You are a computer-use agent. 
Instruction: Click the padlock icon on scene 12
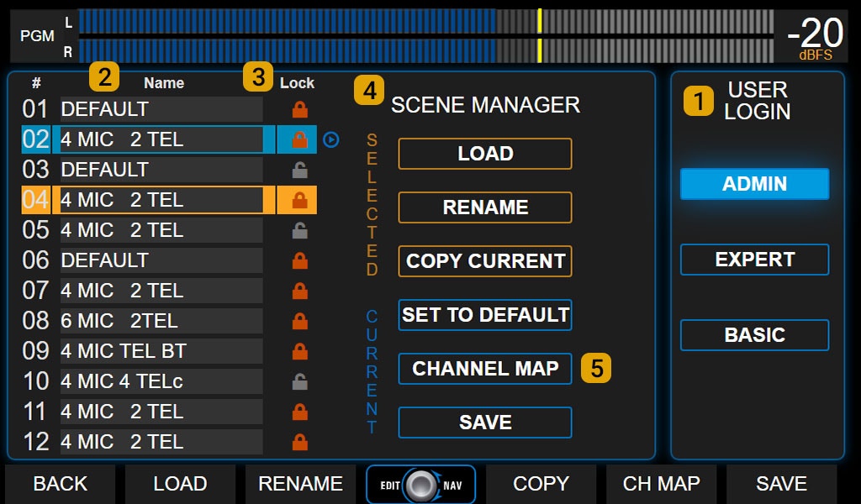(x=298, y=442)
